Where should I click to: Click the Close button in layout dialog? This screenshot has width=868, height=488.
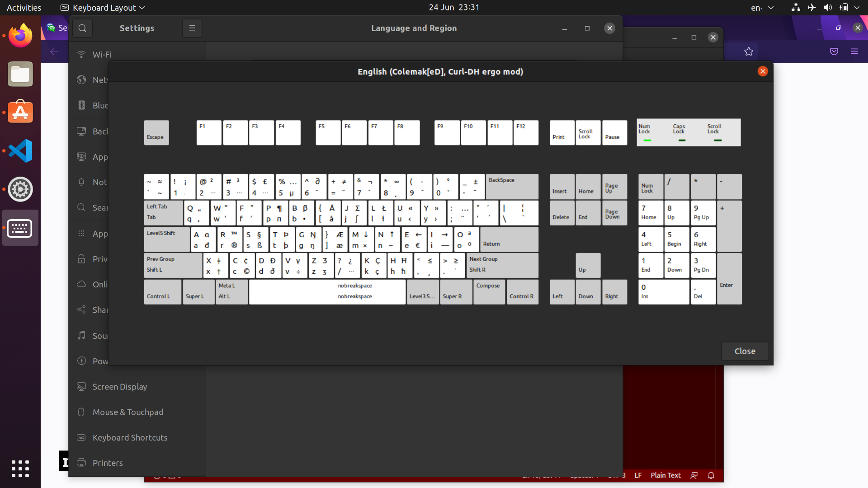pos(745,351)
